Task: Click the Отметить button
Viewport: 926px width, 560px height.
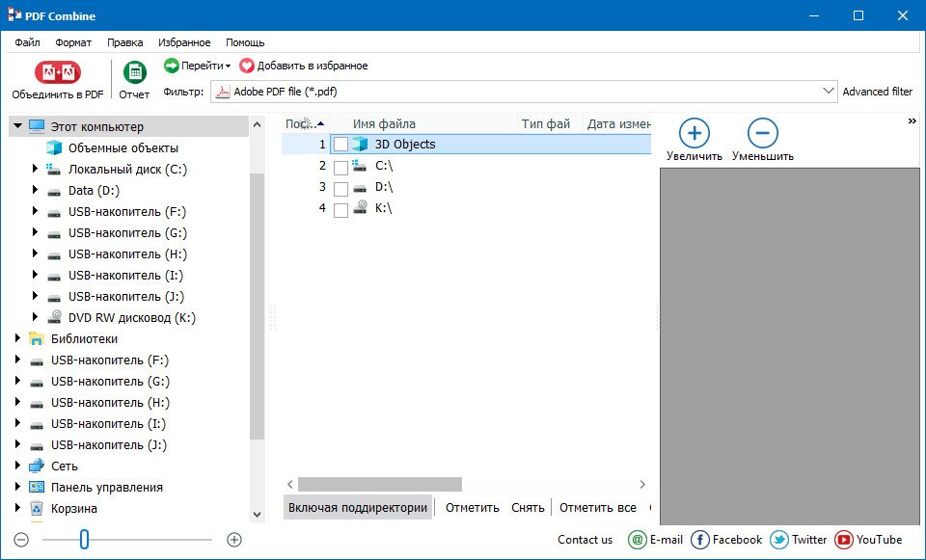Action: tap(472, 508)
